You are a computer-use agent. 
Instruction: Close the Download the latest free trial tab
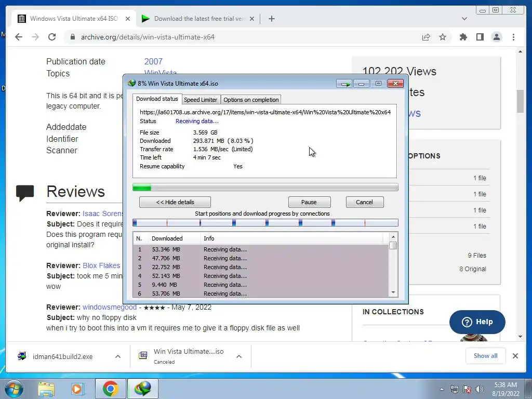pos(252,19)
